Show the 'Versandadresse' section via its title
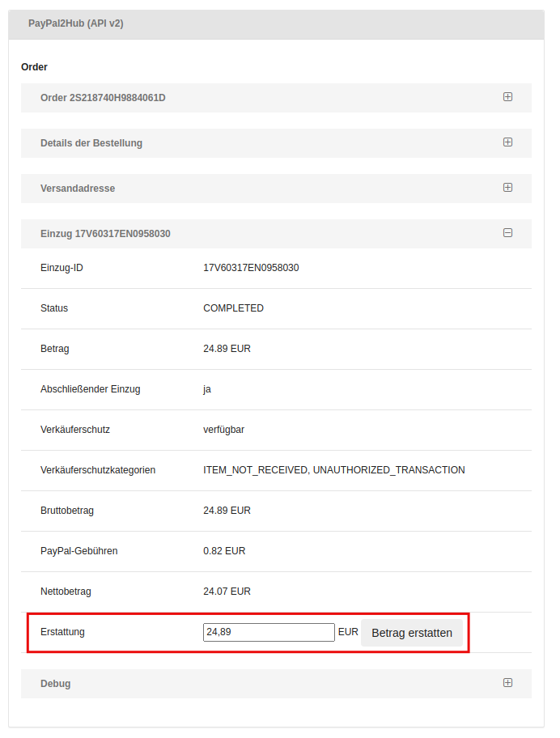This screenshot has height=738, width=560. tap(78, 189)
